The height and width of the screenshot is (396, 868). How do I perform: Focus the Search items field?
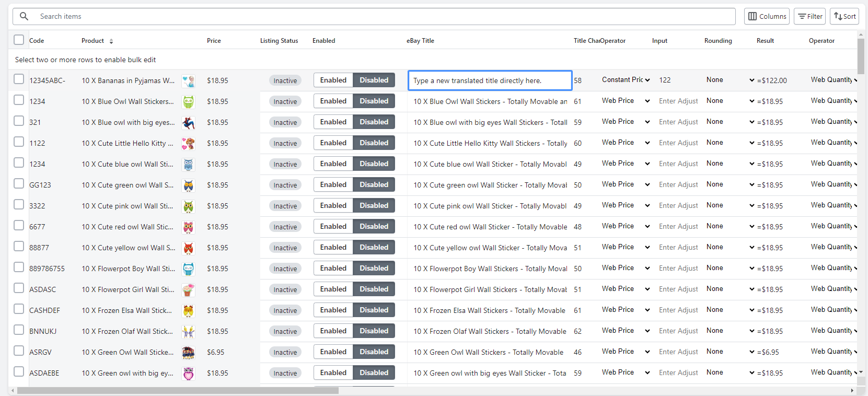click(374, 16)
